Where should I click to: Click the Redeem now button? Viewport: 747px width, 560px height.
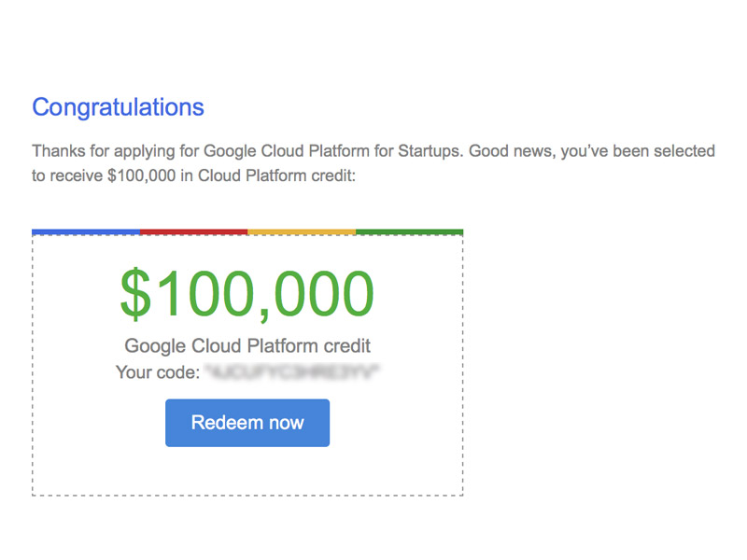pos(247,423)
